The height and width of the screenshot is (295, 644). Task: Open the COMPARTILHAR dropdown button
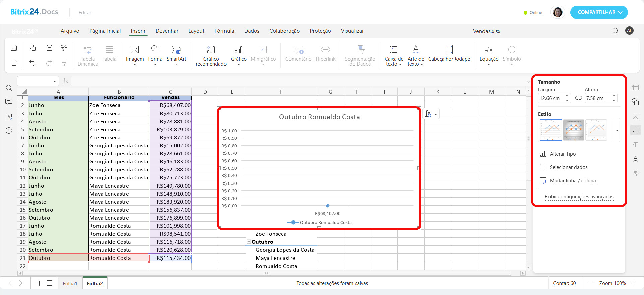tap(599, 12)
